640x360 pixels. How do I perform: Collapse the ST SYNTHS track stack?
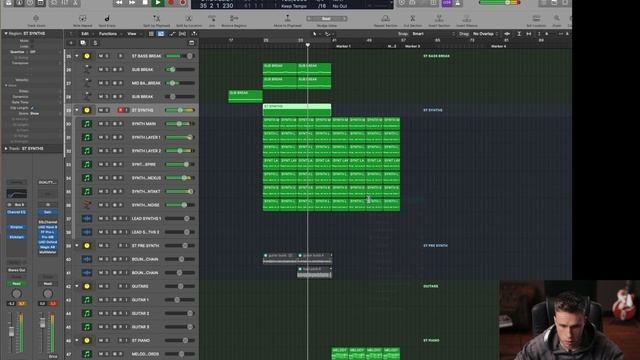(x=77, y=110)
